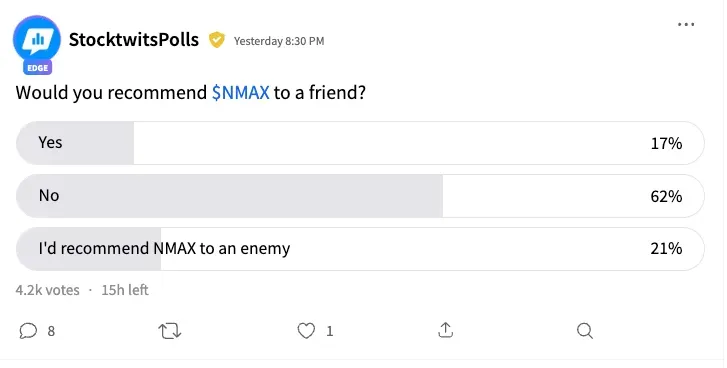Choose I'd recommend NMAX to an enemy
Image resolution: width=727 pixels, height=368 pixels.
click(360, 249)
